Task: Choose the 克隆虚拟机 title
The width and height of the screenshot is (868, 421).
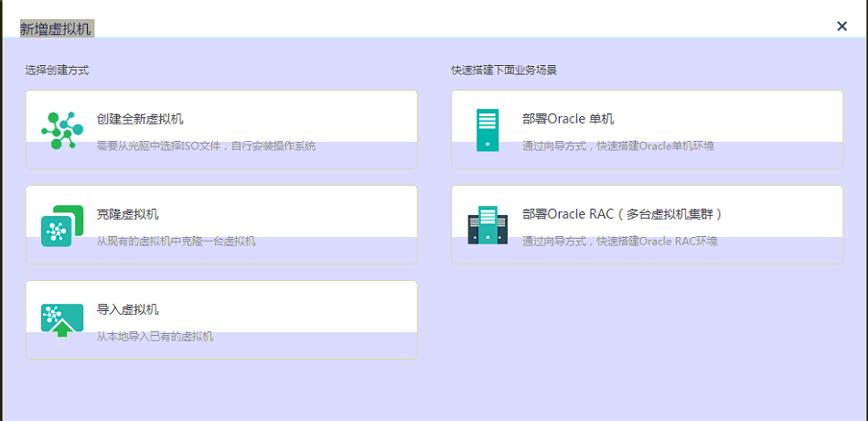Action: (128, 214)
